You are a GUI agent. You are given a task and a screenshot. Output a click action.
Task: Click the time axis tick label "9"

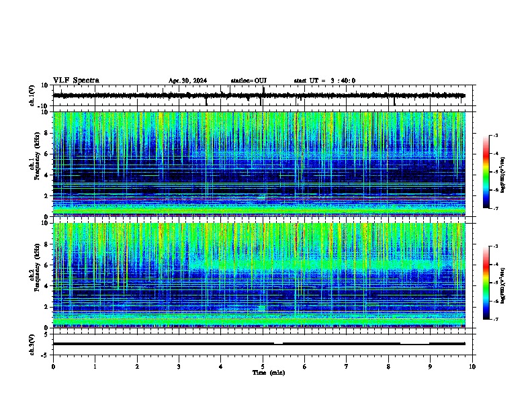pyautogui.click(x=430, y=367)
